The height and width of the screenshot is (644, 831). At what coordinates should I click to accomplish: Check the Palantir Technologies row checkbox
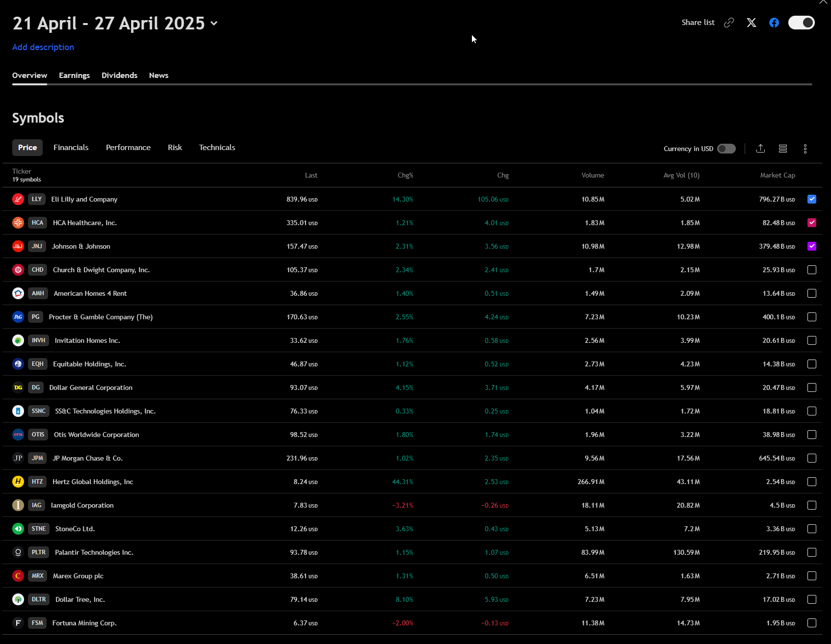[812, 552]
